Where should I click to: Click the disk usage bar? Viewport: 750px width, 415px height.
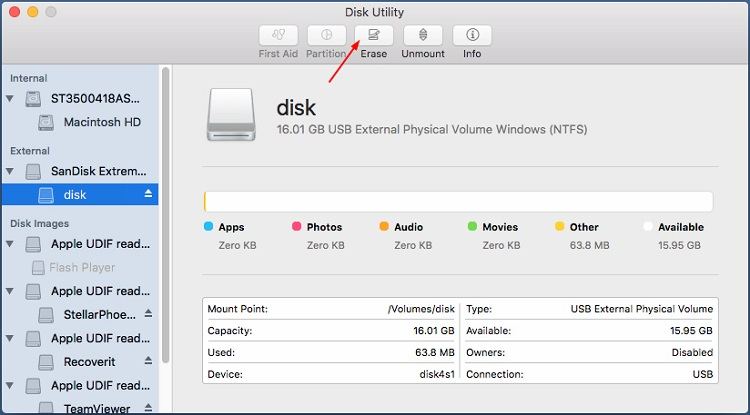click(x=458, y=201)
